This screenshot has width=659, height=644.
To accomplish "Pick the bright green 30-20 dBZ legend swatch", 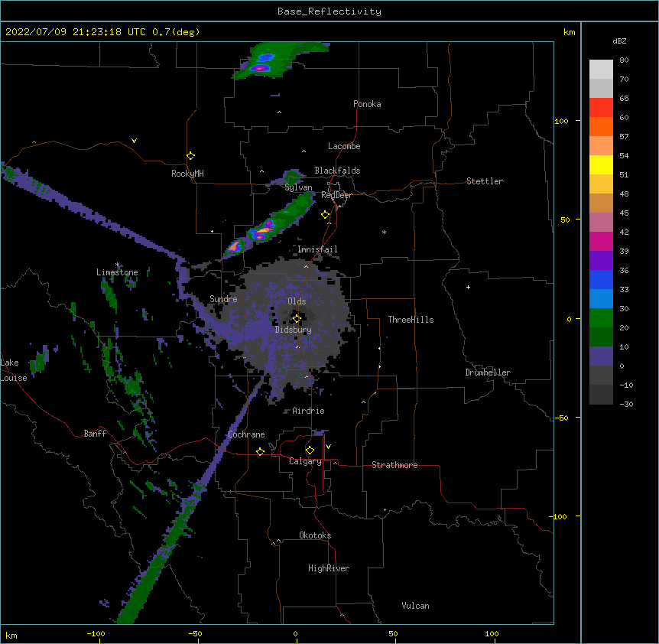I will [601, 318].
